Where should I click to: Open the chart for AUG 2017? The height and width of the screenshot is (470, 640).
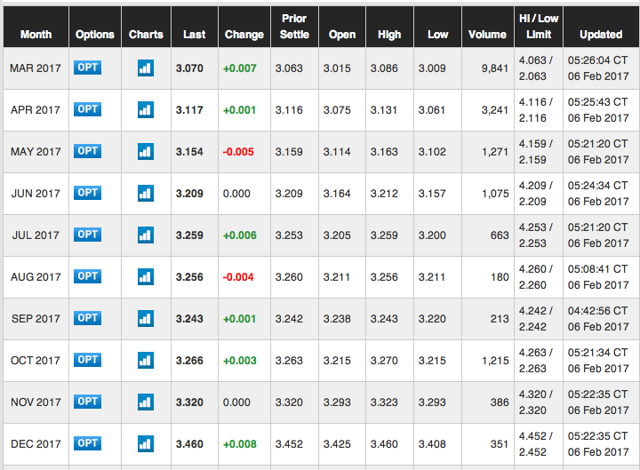pos(146,277)
